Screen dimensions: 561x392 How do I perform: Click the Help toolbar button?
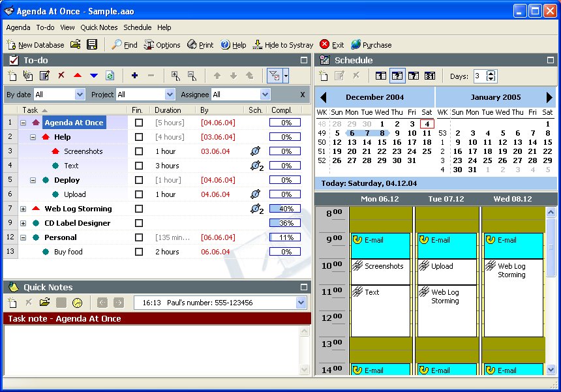coord(234,45)
